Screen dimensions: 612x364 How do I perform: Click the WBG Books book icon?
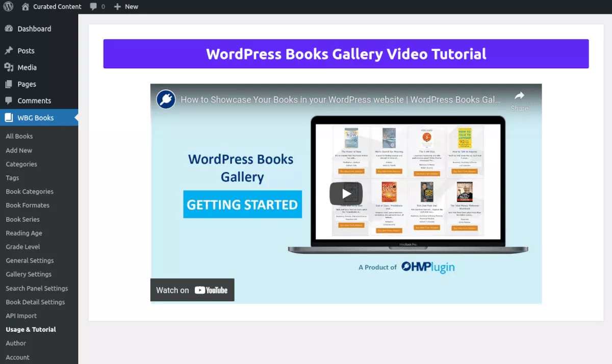pos(9,118)
